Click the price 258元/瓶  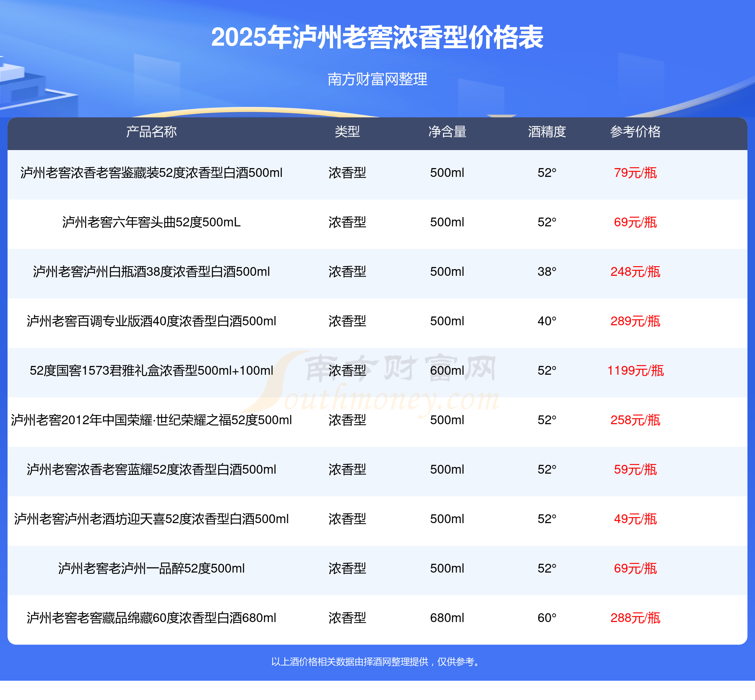click(635, 420)
